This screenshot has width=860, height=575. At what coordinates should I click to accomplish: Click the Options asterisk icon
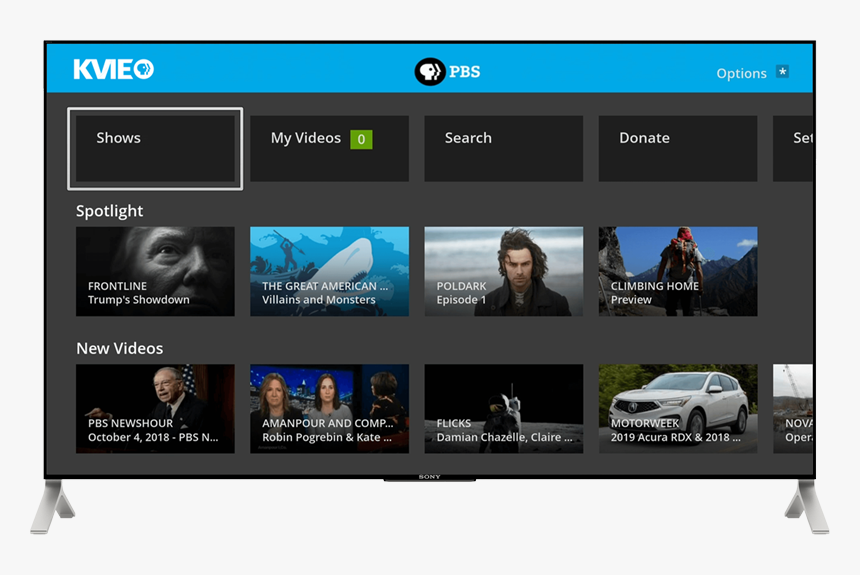click(783, 71)
